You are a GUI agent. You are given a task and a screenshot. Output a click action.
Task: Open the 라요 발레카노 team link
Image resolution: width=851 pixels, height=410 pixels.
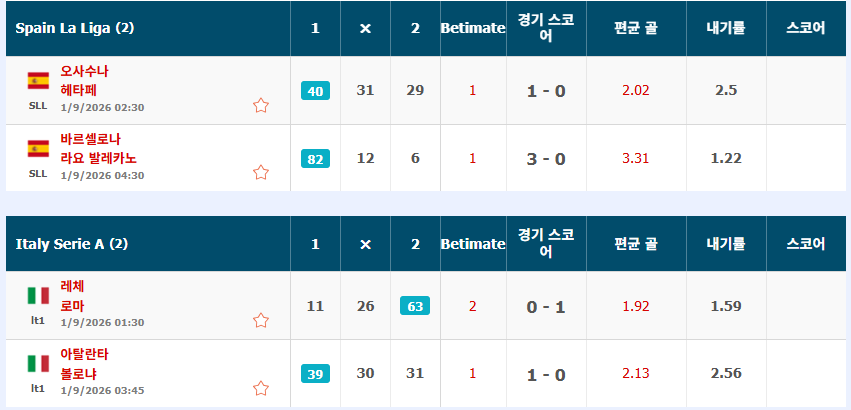(98, 159)
